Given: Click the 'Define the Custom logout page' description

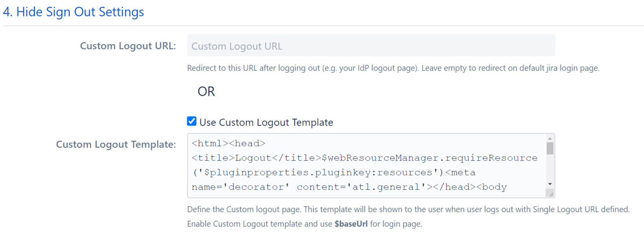Looking at the screenshot, I should tap(408, 209).
